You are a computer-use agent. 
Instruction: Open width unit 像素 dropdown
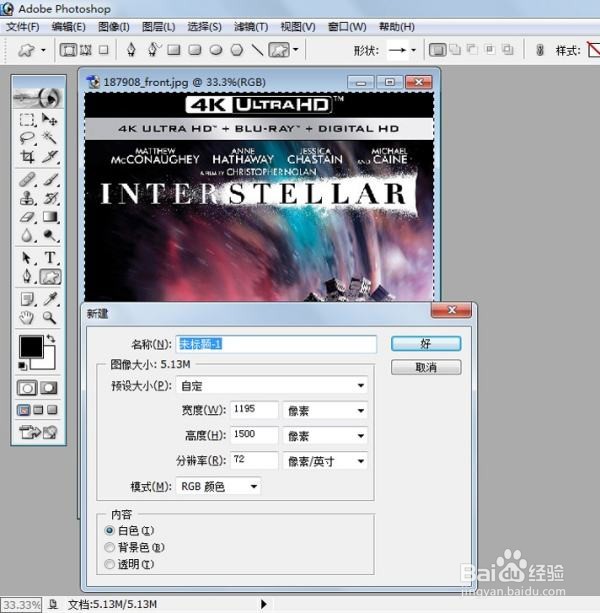click(325, 410)
